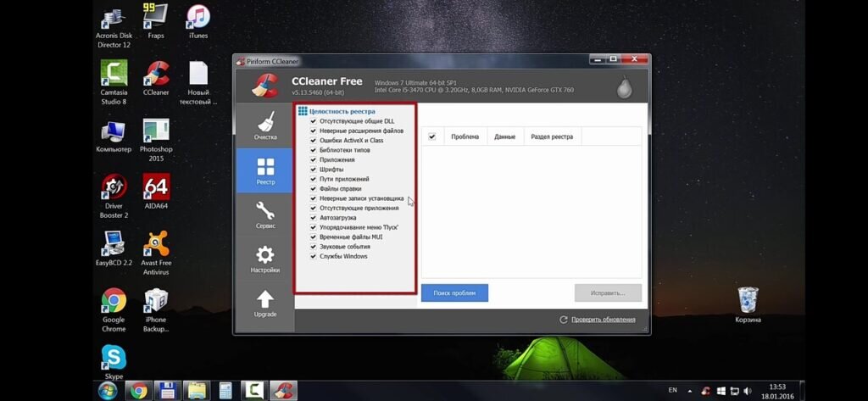Image resolution: width=868 pixels, height=401 pixels.
Task: Click the refresh icon beside Проверить обновления
Action: pyautogui.click(x=564, y=320)
